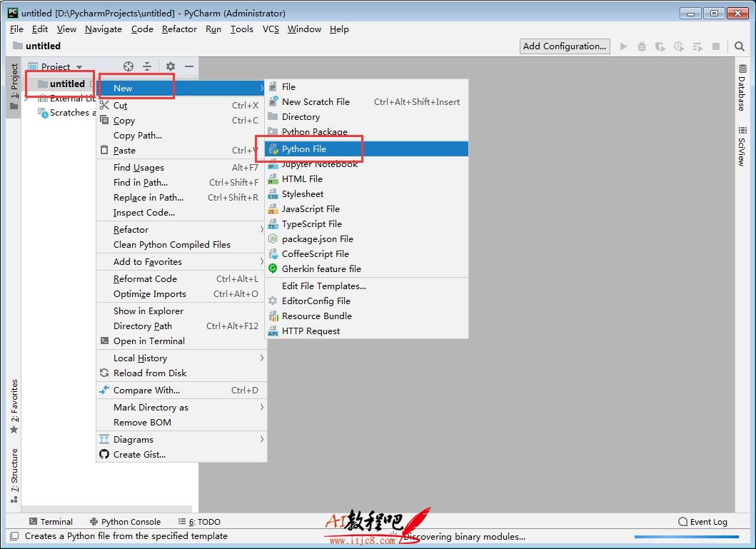The image size is (756, 549).
Task: Open the File menu
Action: coord(16,29)
